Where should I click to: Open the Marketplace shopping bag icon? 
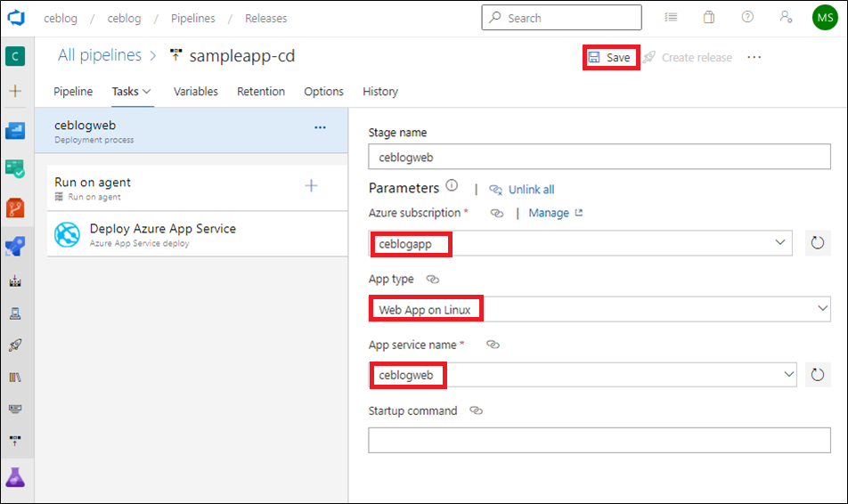coord(708,17)
